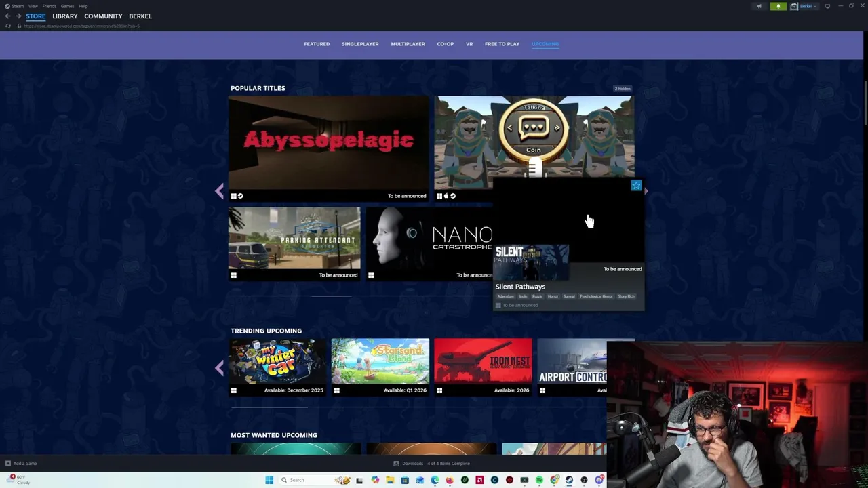Open Steam icon on taskbar
This screenshot has height=488, width=868.
pyautogui.click(x=569, y=480)
